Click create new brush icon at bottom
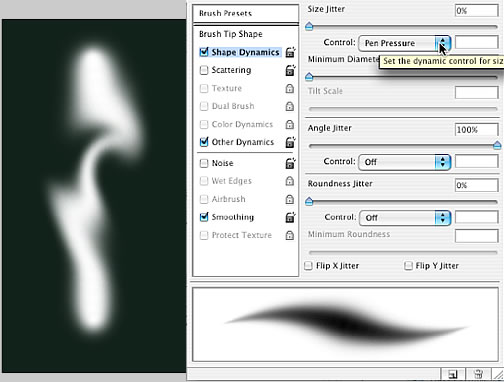The image size is (504, 382). 452,374
